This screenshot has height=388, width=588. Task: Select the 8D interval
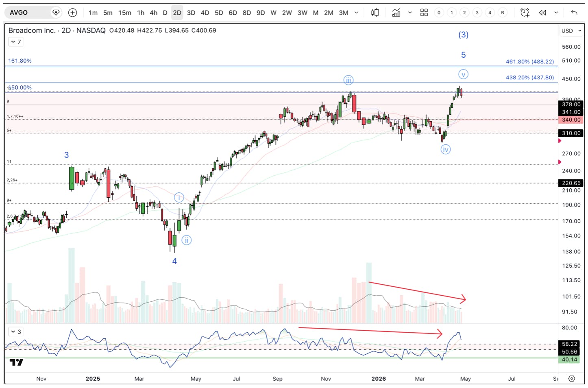[246, 13]
